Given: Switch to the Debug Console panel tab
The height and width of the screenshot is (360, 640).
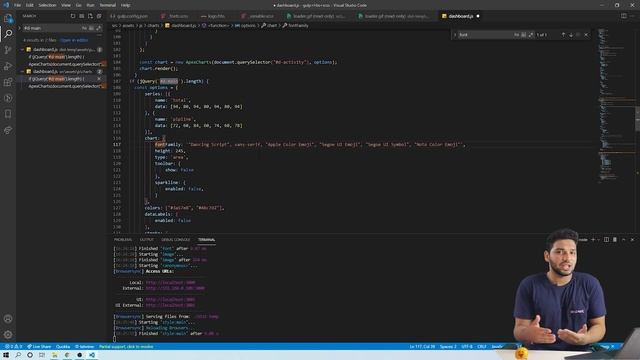Looking at the screenshot, I should point(176,240).
